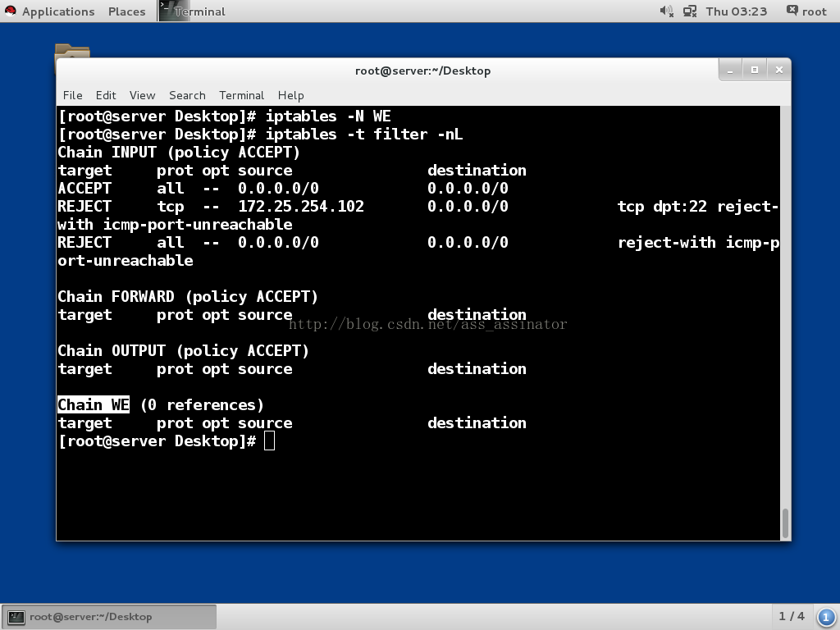Click the network connection icon

tap(690, 11)
